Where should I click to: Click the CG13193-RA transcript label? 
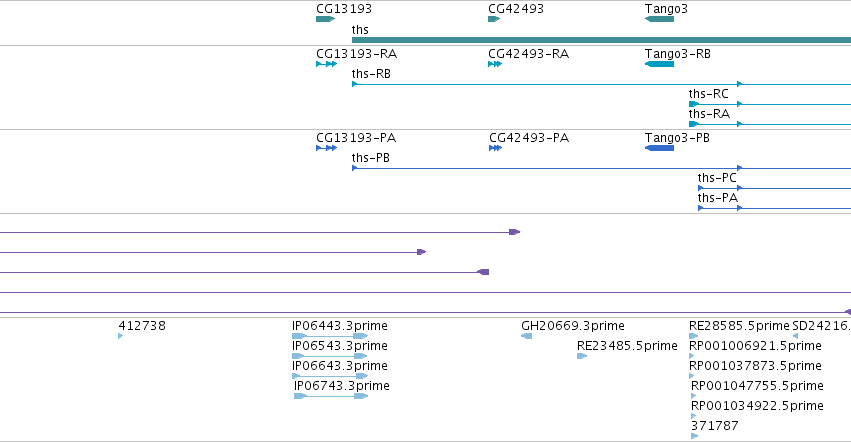click(357, 54)
